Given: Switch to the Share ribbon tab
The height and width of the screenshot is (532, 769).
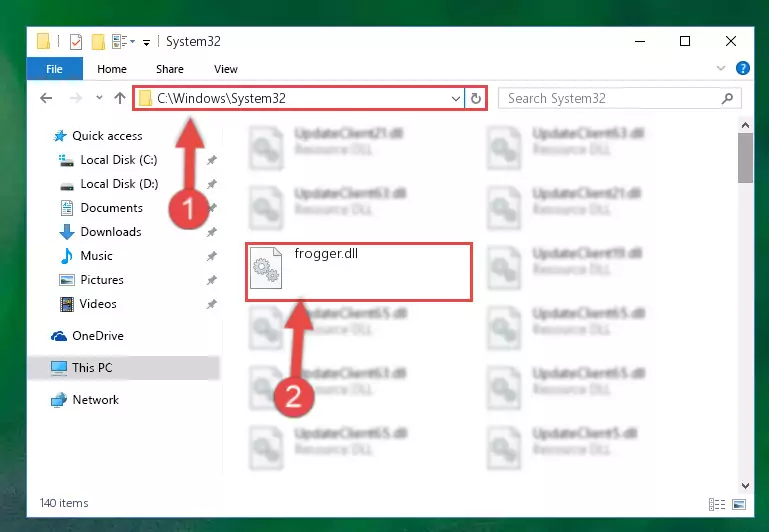Looking at the screenshot, I should (x=170, y=69).
